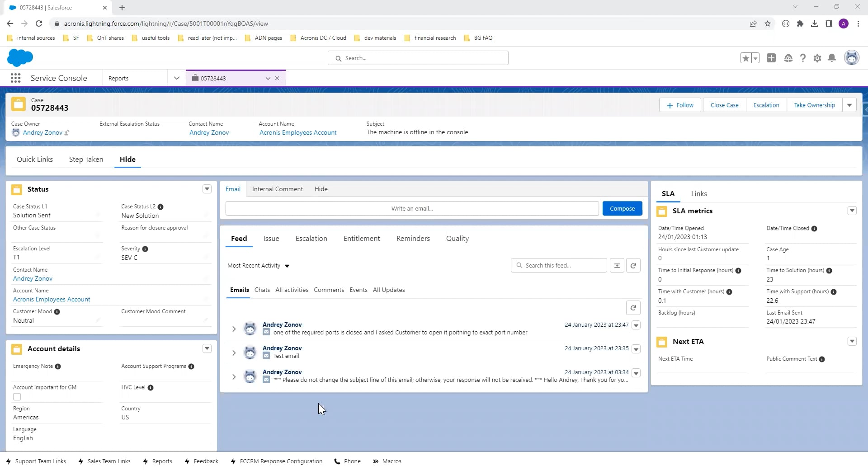
Task: Open the Setup gear icon
Action: click(x=817, y=58)
